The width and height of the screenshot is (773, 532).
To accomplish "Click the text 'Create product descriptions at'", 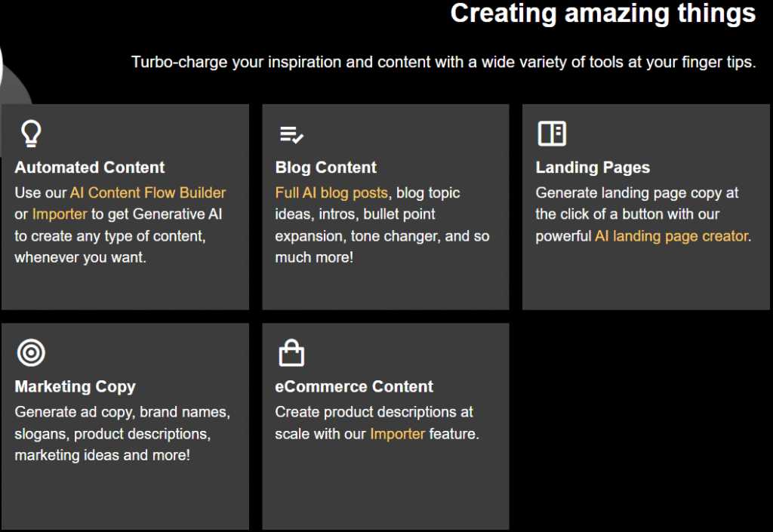I will point(374,412).
